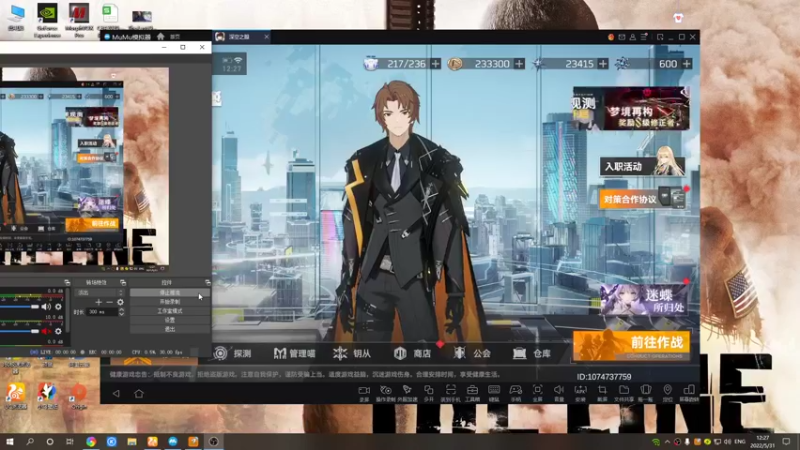Toggle OBS 工作室模式 studio mode

170,311
